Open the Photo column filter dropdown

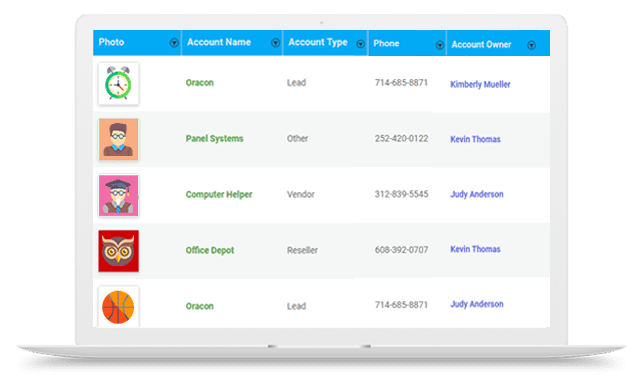point(174,43)
